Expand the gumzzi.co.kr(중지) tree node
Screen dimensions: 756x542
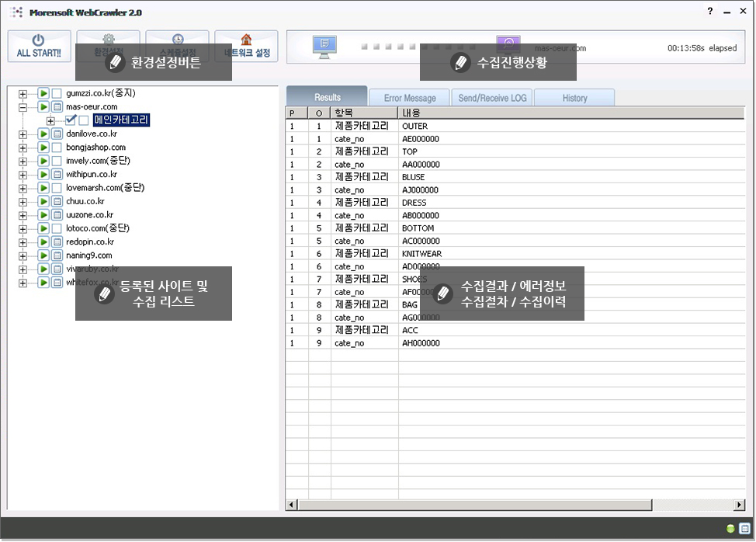(x=23, y=93)
